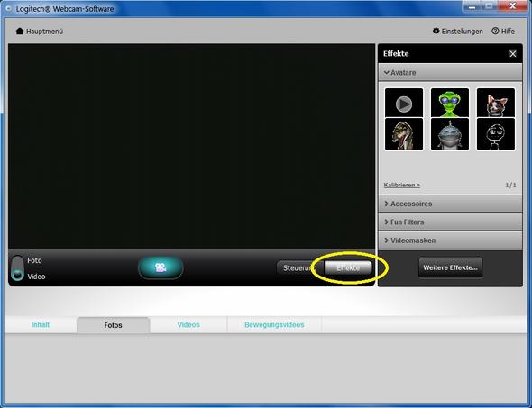Collapse the Avatare section
This screenshot has height=408, width=532.
coord(450,73)
